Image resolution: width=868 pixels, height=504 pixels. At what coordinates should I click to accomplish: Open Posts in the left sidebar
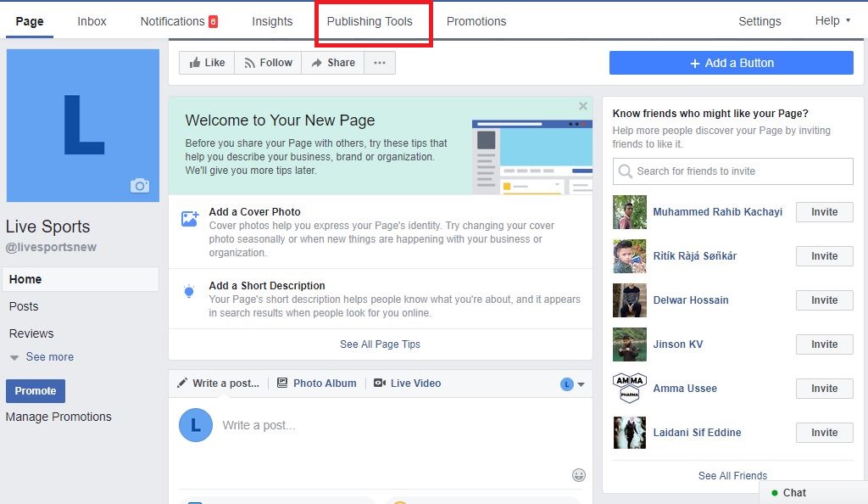point(24,306)
